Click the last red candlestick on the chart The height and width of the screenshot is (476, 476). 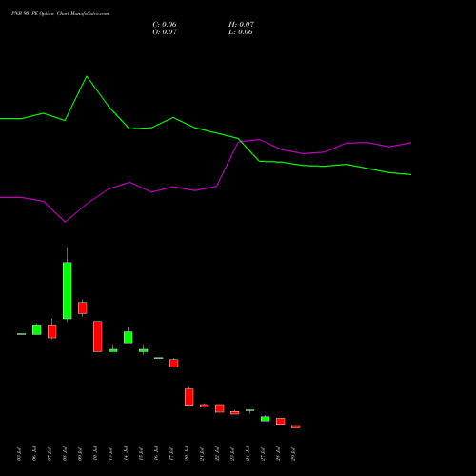(x=296, y=426)
